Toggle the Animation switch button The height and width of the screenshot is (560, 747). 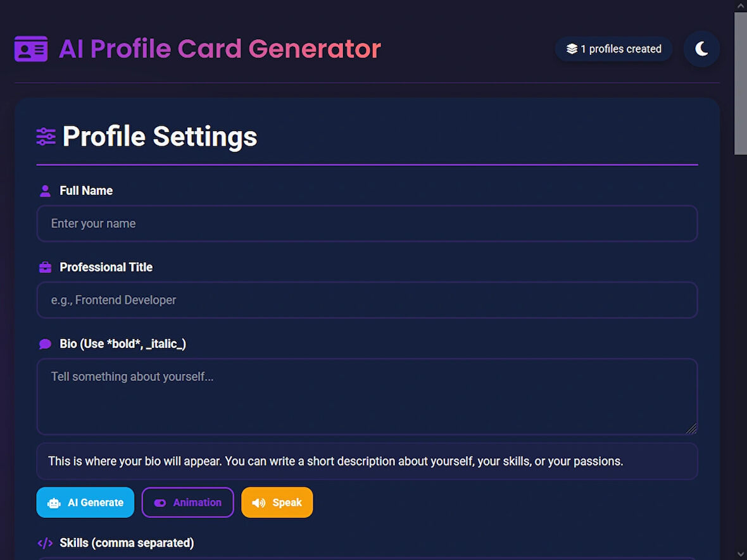tap(187, 502)
